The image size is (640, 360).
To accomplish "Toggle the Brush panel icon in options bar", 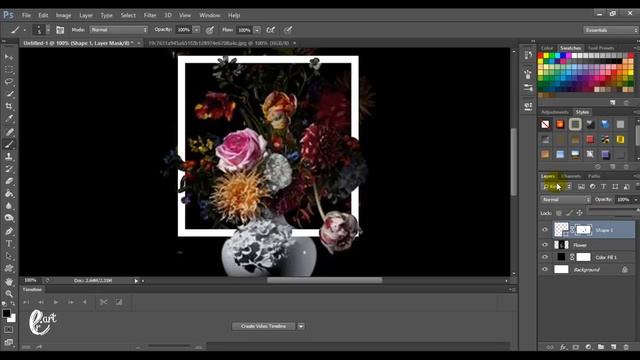I will (60, 30).
